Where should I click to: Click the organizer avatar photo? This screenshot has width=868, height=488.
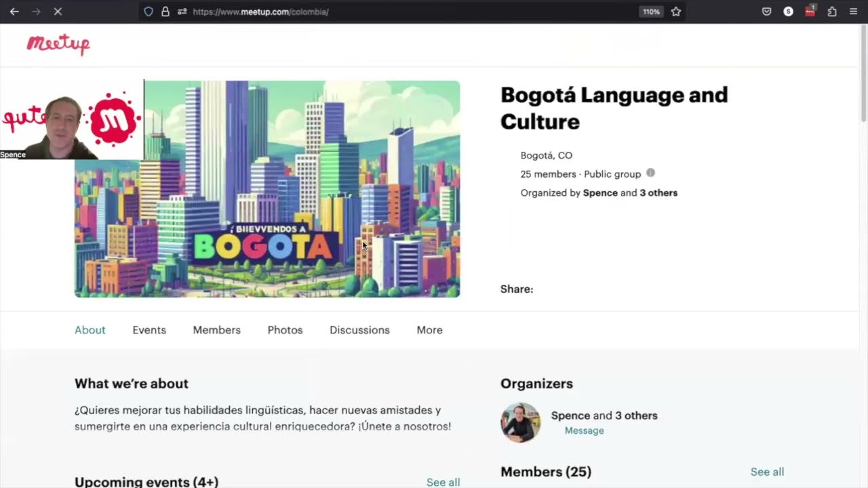point(521,422)
